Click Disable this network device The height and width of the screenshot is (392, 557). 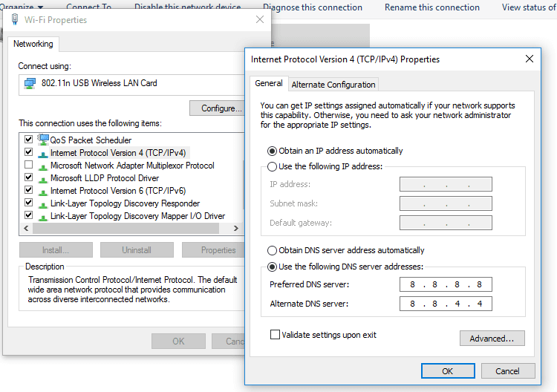click(x=188, y=7)
